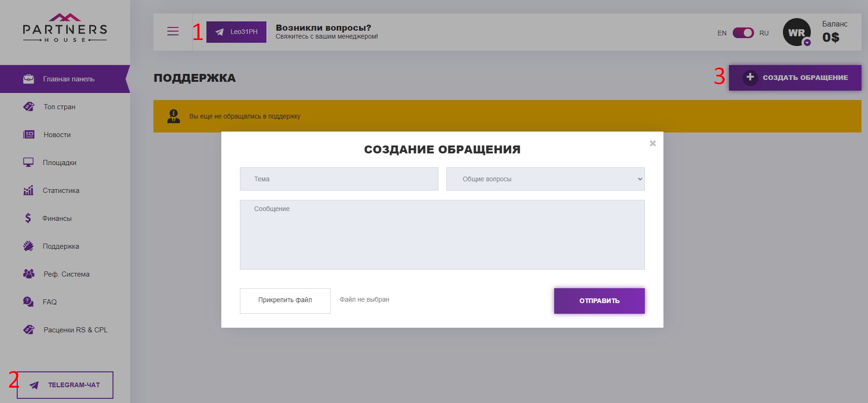Viewport: 868px width, 403px height.
Task: Click the Площадки monitor icon
Action: [28, 163]
